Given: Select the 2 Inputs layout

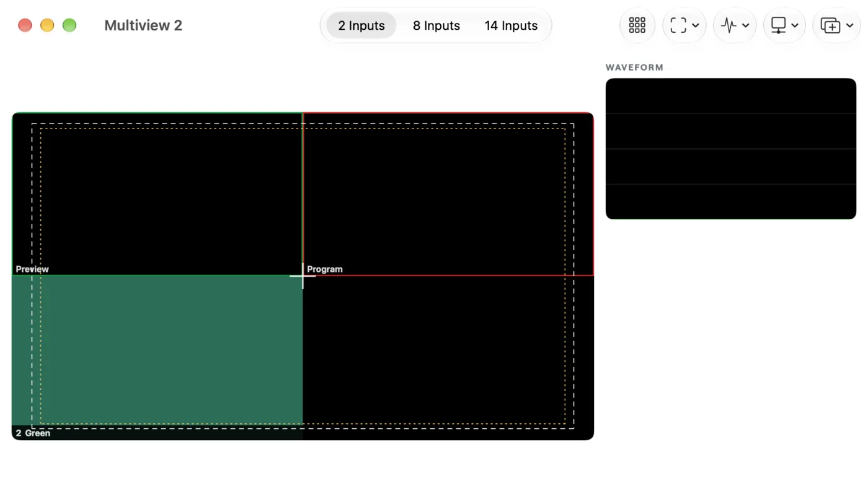Looking at the screenshot, I should tap(361, 25).
